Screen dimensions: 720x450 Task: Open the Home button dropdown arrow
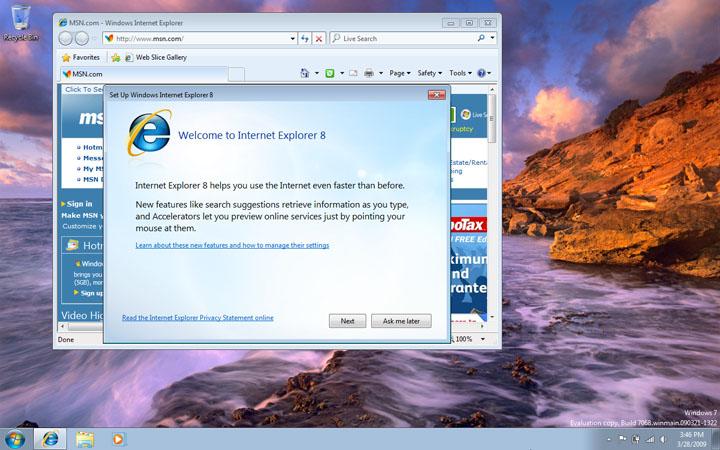(316, 73)
